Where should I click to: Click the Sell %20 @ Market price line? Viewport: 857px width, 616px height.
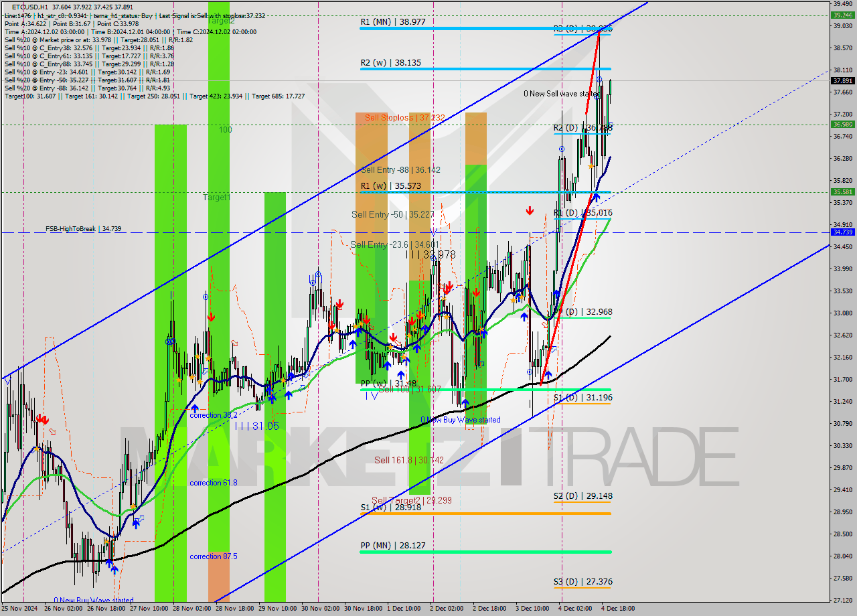98,40
